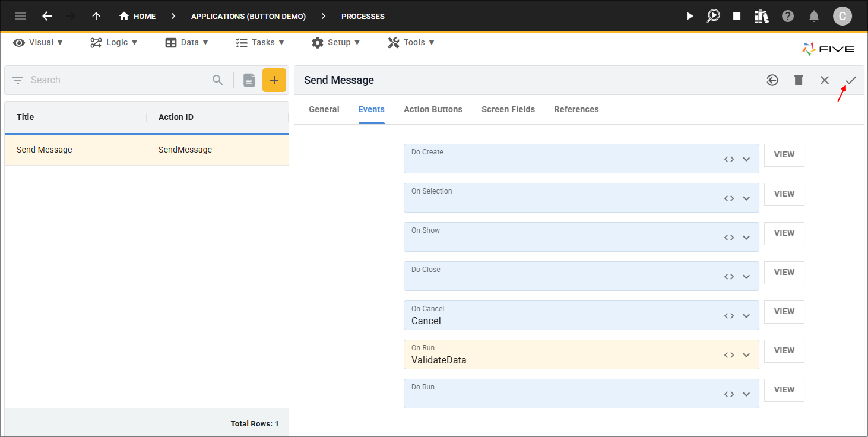This screenshot has width=868, height=437.
Task: Open code editor icon in On Show
Action: (x=729, y=237)
